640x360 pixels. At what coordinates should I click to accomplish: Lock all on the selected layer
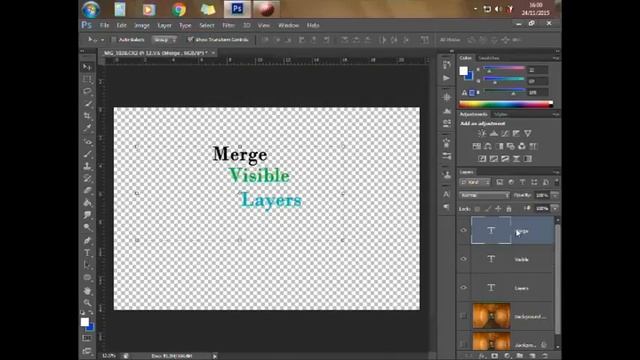(x=509, y=209)
